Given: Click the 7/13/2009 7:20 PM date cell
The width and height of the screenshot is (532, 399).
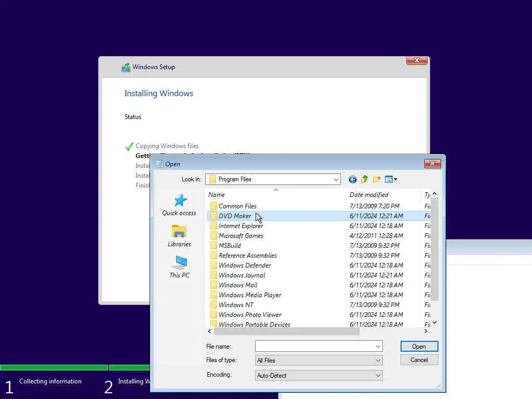Looking at the screenshot, I should pyautogui.click(x=375, y=206).
